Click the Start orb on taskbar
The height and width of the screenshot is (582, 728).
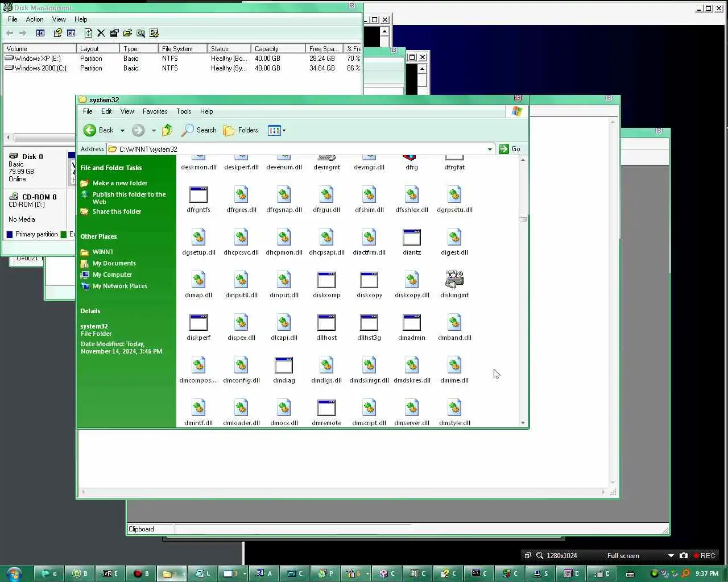(14, 573)
